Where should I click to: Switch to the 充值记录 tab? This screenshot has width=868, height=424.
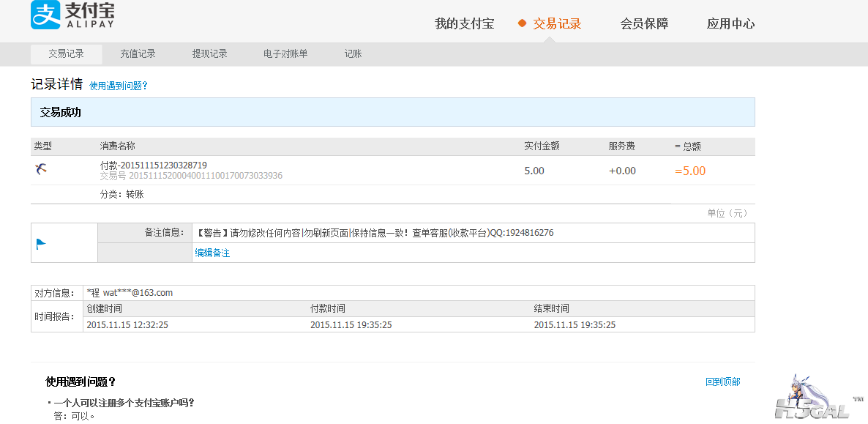138,54
